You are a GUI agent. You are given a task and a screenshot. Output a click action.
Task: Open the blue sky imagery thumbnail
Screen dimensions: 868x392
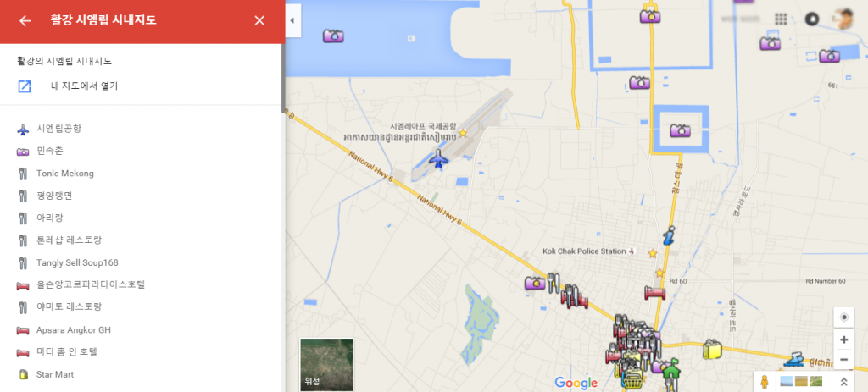(787, 381)
